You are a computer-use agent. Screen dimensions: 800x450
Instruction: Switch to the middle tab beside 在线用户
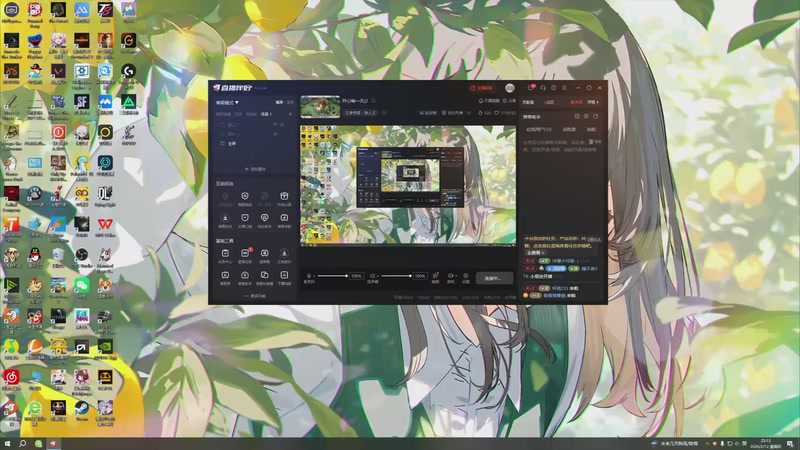click(569, 130)
